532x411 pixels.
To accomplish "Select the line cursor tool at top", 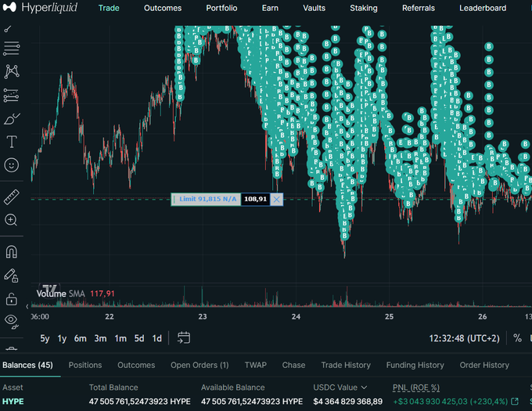I will [8, 29].
